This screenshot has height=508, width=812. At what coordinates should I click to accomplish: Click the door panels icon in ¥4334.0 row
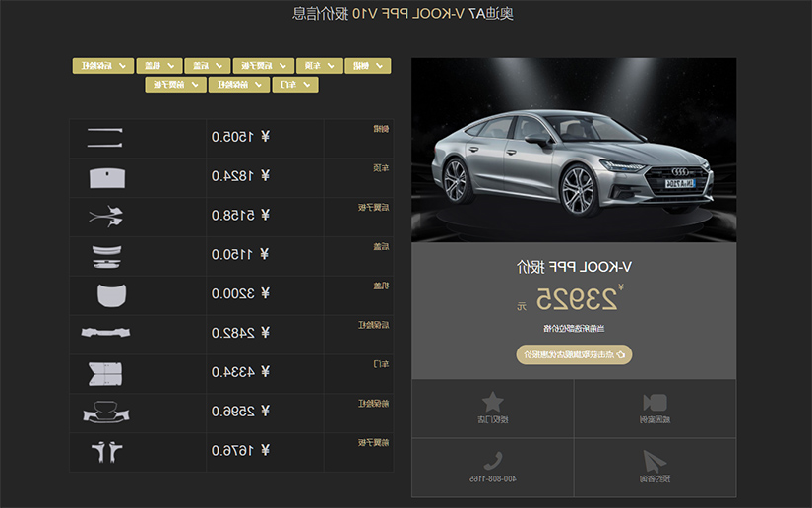point(105,374)
